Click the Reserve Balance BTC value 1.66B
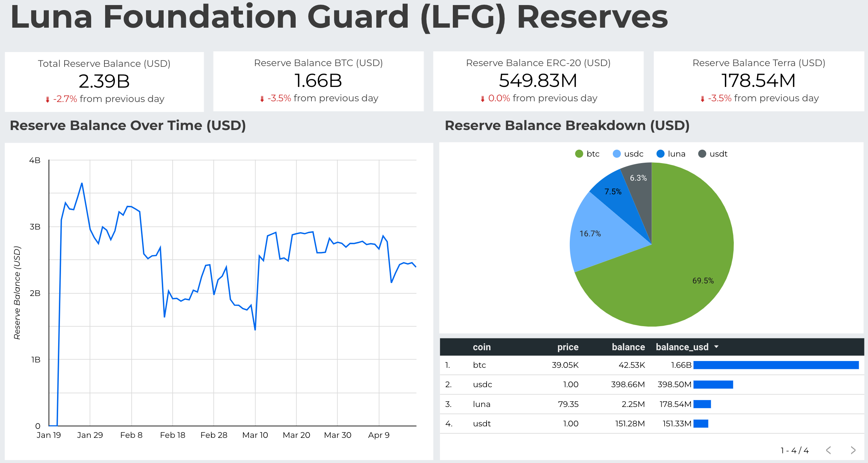Screen dimensions: 868x463 click(318, 80)
